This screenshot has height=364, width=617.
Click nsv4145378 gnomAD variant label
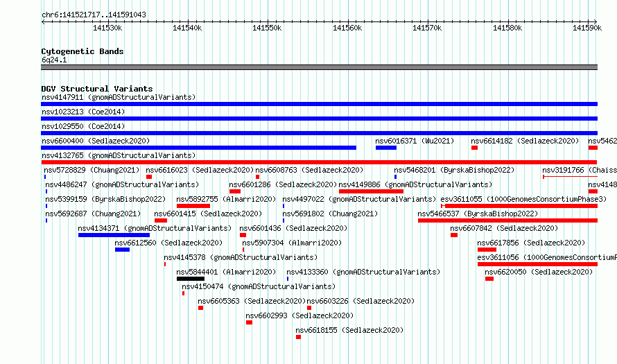241,257
